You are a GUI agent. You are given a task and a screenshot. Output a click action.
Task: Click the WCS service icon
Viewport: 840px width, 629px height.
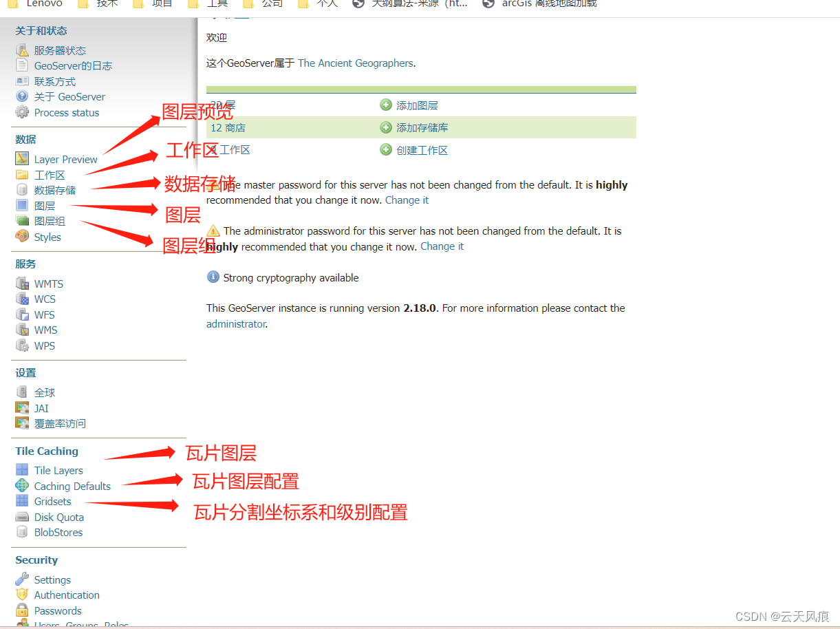coord(22,299)
